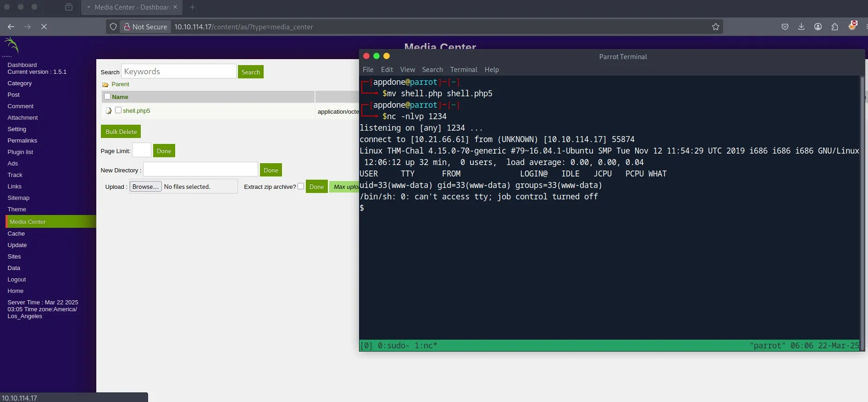This screenshot has width=868, height=402.
Task: Enable the Extract zip archive checkbox
Action: [301, 186]
